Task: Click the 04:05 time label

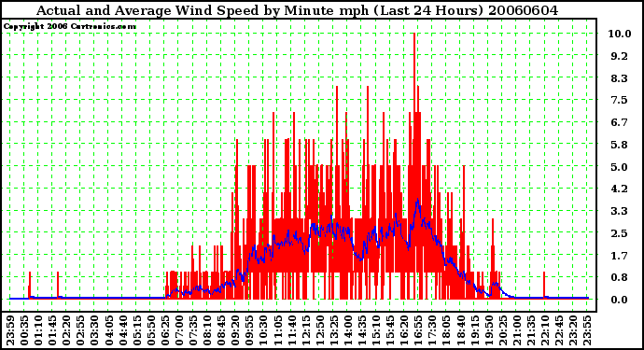Action: [x=108, y=330]
